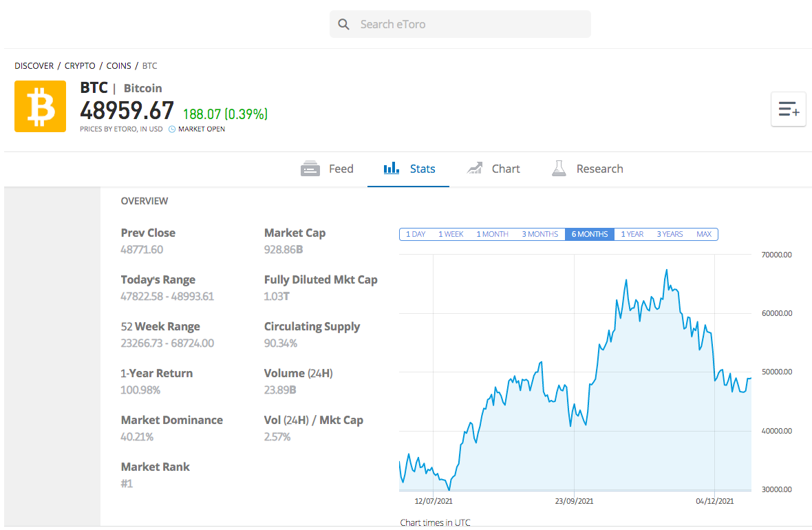
Task: Click the 48959.67 price value
Action: point(127,110)
